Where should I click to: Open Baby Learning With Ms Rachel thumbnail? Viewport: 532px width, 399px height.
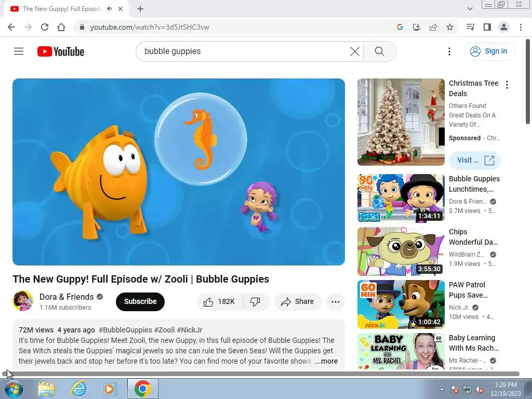(401, 351)
